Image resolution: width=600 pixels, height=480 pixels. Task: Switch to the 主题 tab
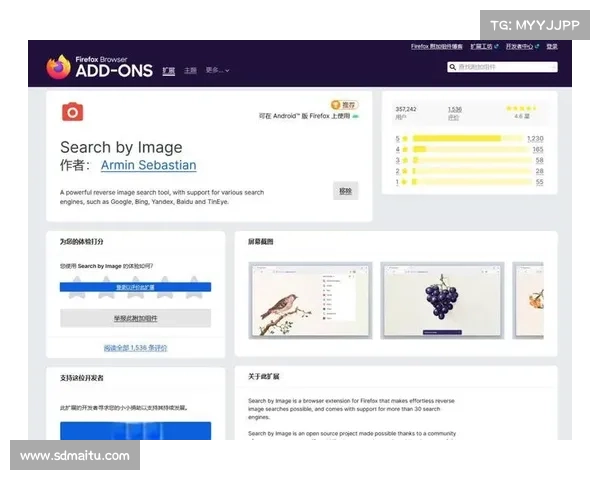(x=190, y=71)
